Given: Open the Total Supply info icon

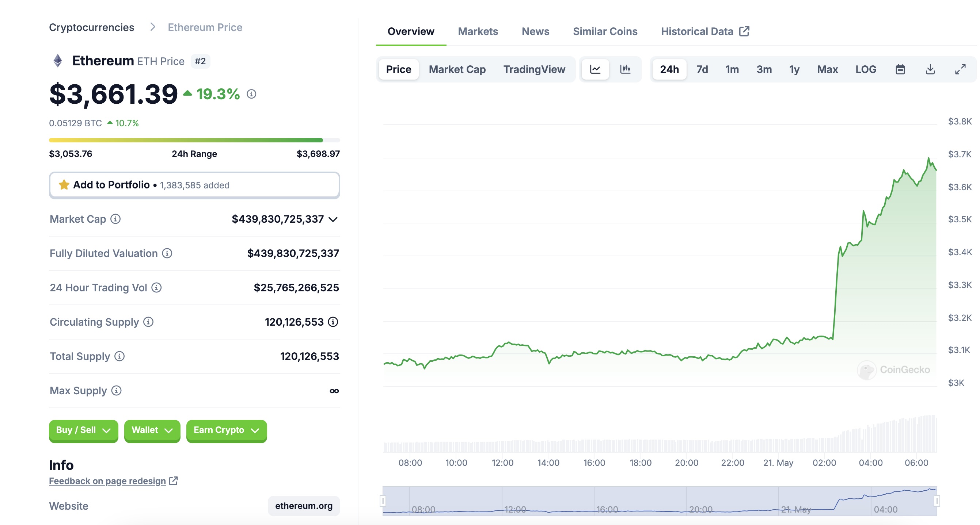Looking at the screenshot, I should point(119,356).
